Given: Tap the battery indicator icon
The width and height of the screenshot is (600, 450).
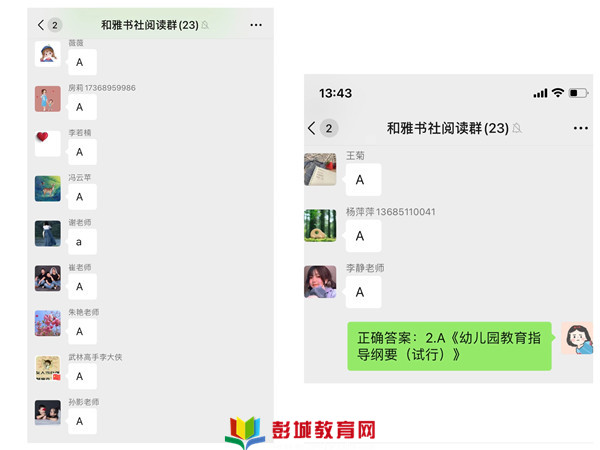Looking at the screenshot, I should point(578,93).
